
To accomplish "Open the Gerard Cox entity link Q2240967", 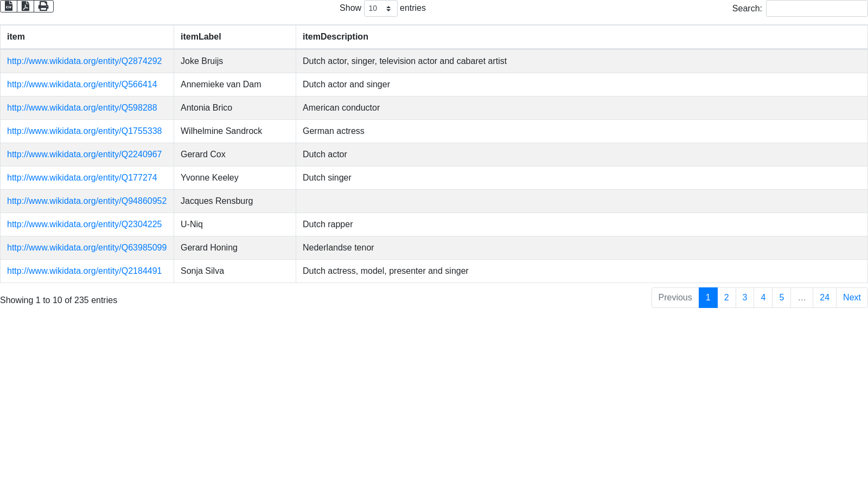I will point(84,155).
